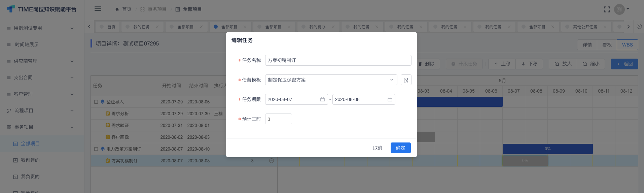This screenshot has height=193, width=644.
Task: Click calendar icon in the 2020-08-07 date field
Action: pos(322,99)
